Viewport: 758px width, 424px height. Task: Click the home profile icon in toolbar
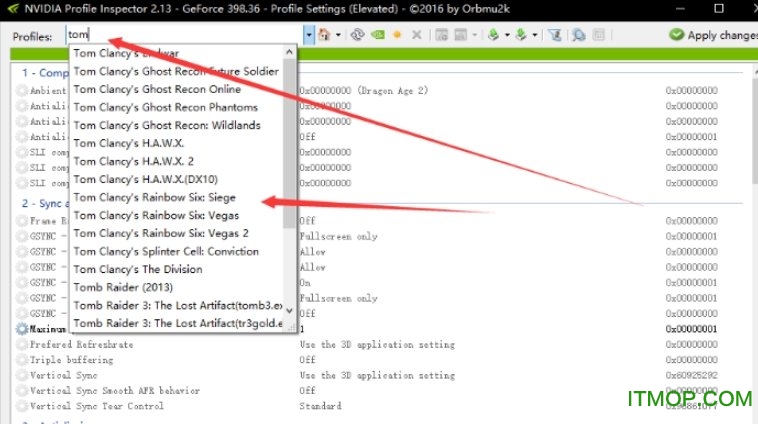[323, 35]
